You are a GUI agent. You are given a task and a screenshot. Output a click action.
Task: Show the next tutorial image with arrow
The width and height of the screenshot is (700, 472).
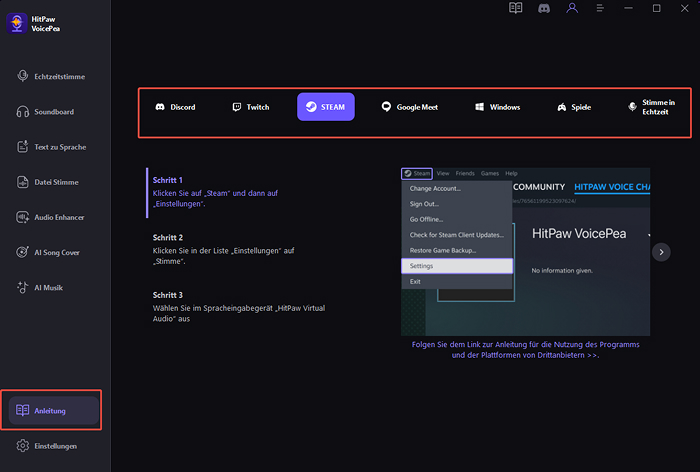pyautogui.click(x=661, y=252)
